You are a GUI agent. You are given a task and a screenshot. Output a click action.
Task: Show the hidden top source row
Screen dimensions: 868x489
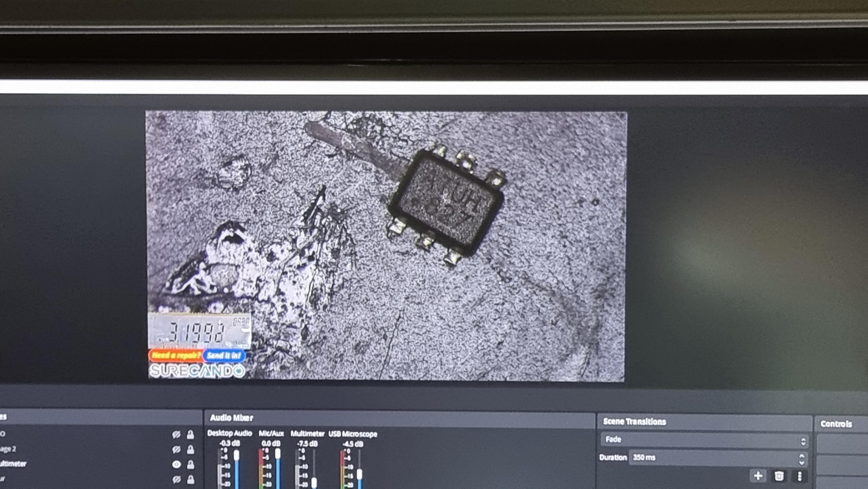[x=176, y=435]
